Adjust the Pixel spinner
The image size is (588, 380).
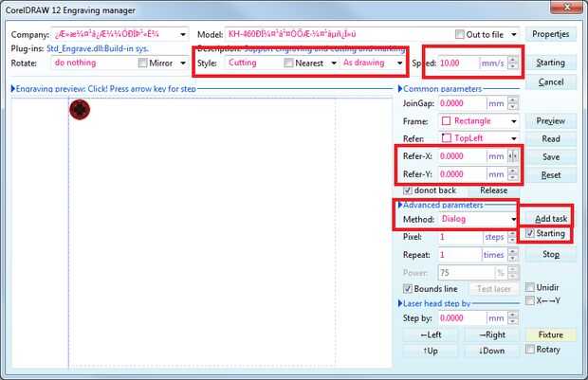pyautogui.click(x=513, y=237)
